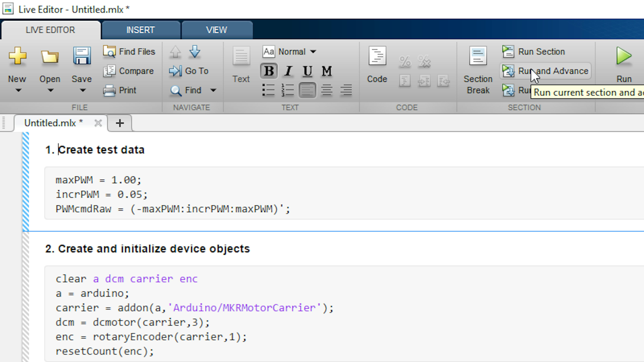Click heading '2. Create and initialize device objects'

pyautogui.click(x=147, y=249)
